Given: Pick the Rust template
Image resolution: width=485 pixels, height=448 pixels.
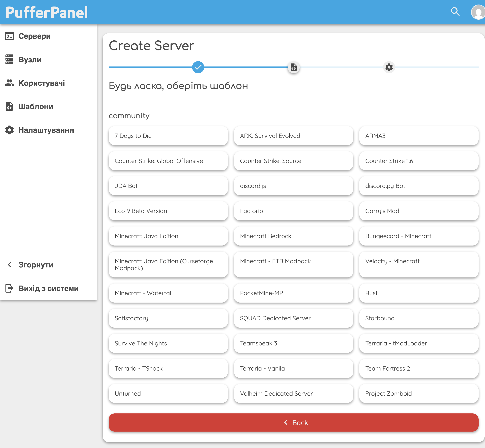Looking at the screenshot, I should pos(419,293).
